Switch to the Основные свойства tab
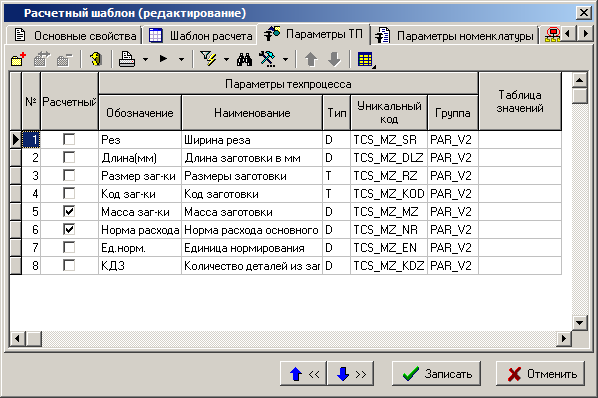Image resolution: width=598 pixels, height=398 pixels. point(75,35)
